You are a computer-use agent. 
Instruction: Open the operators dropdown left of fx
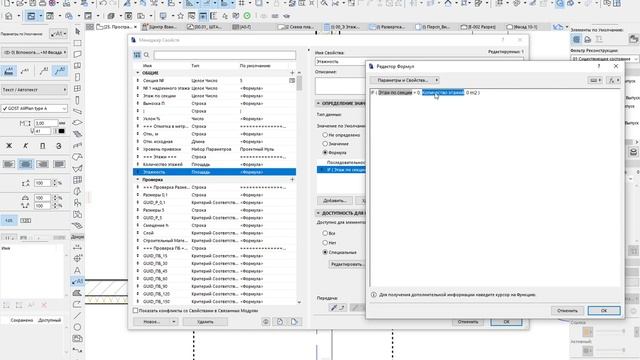pos(595,80)
